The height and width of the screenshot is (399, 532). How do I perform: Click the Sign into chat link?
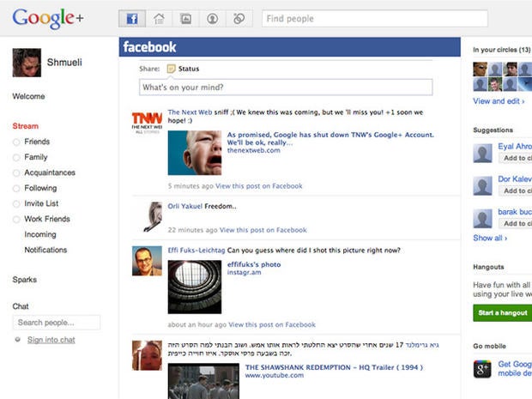pos(51,340)
